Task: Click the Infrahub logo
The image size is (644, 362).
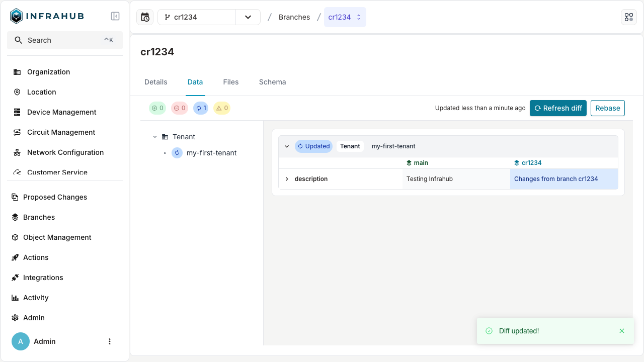Action: pyautogui.click(x=47, y=16)
